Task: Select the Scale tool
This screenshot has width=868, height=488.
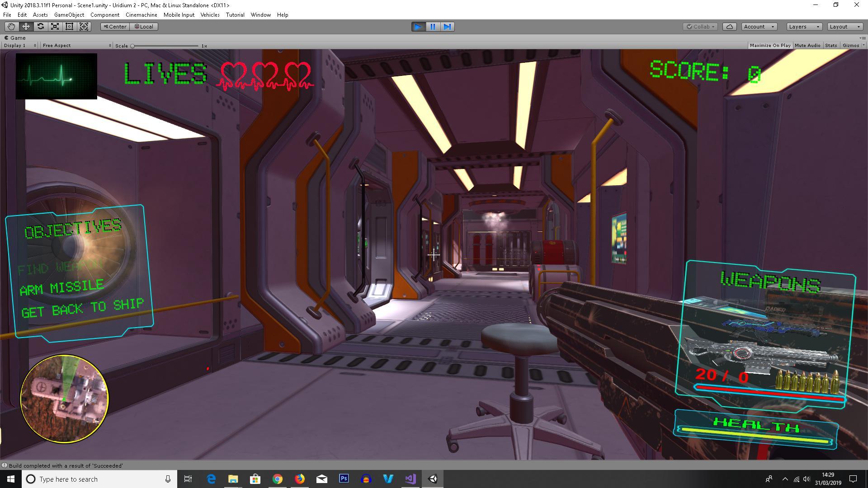Action: pos(55,27)
